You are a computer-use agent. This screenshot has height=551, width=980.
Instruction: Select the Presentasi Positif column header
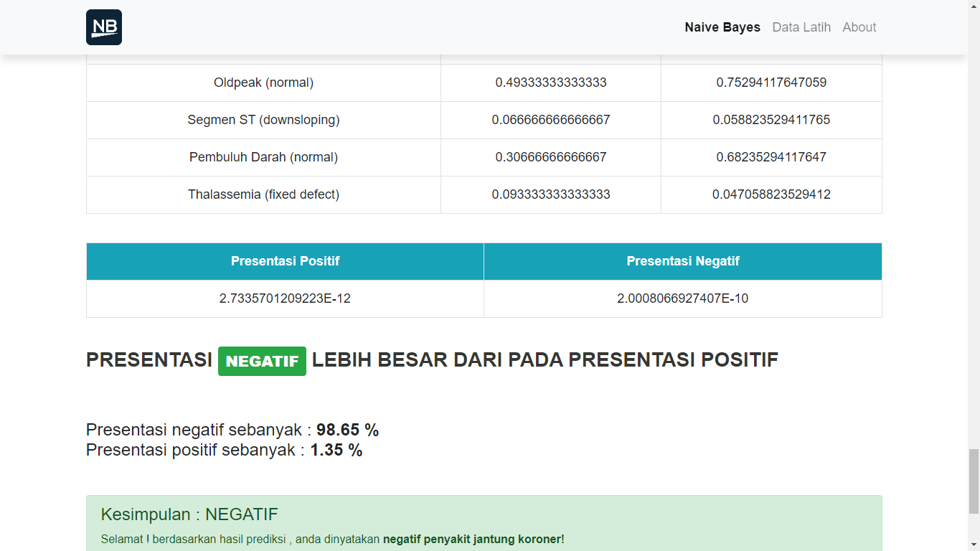pos(285,261)
